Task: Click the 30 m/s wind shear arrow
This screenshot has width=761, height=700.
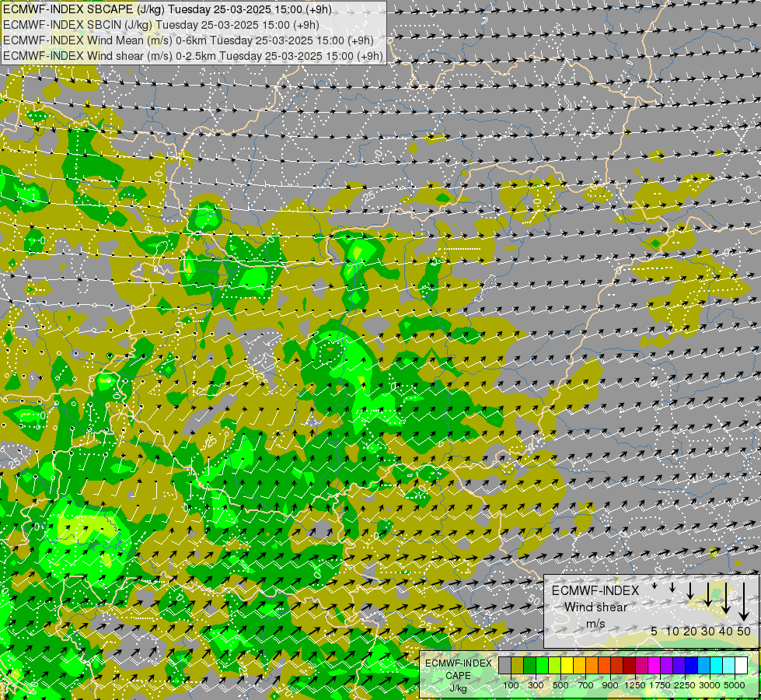Action: (x=708, y=594)
